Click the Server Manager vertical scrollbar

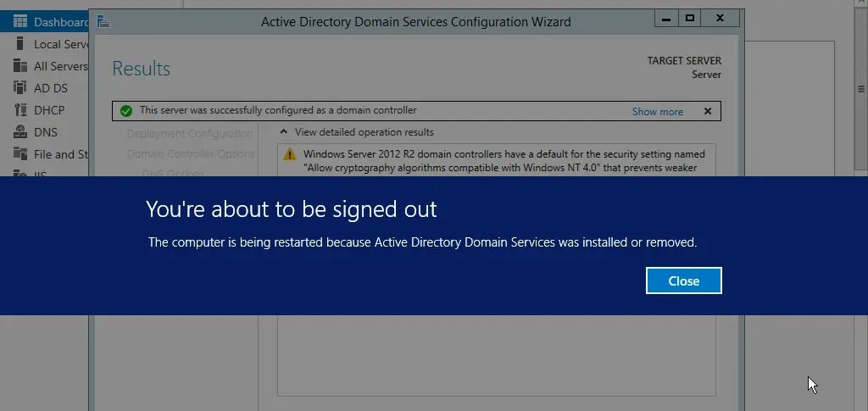(x=860, y=89)
